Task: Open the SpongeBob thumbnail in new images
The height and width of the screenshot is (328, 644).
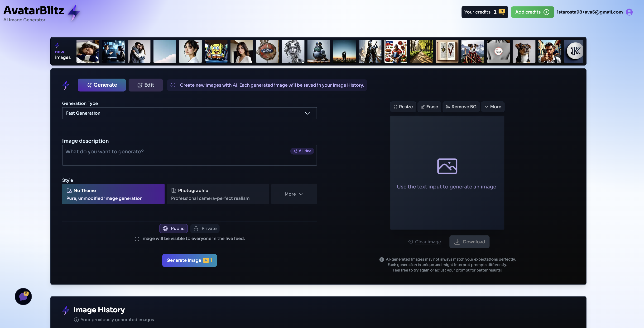Action: (216, 51)
